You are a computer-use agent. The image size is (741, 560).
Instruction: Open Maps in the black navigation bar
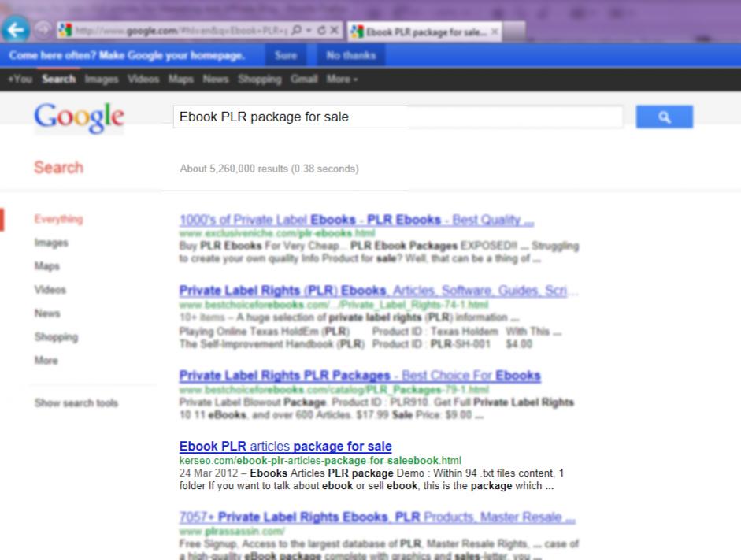click(x=181, y=79)
